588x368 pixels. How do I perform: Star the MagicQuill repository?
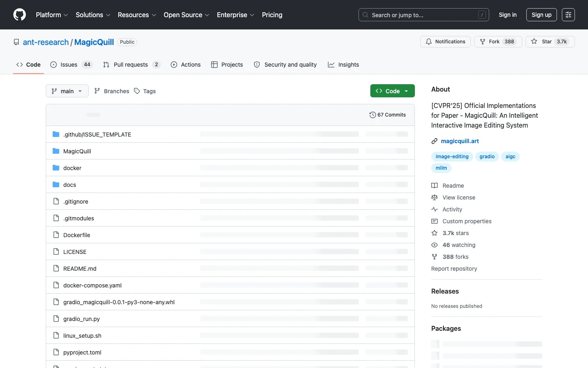550,42
